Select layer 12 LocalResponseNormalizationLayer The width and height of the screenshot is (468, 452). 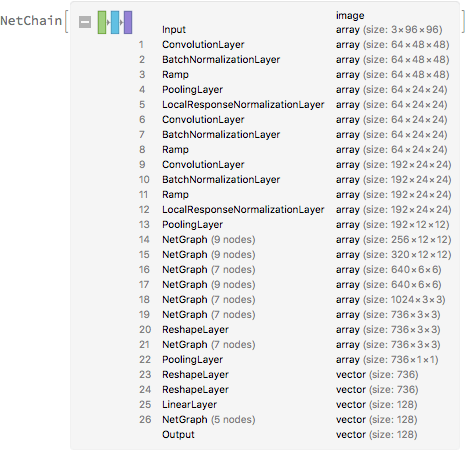point(243,210)
